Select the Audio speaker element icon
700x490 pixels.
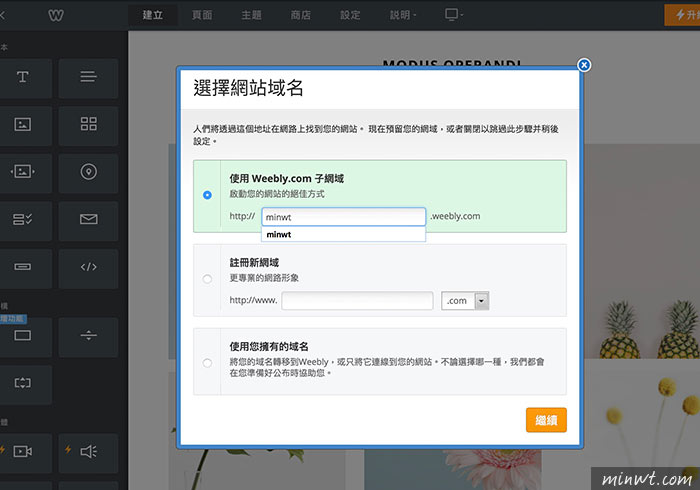[x=88, y=452]
